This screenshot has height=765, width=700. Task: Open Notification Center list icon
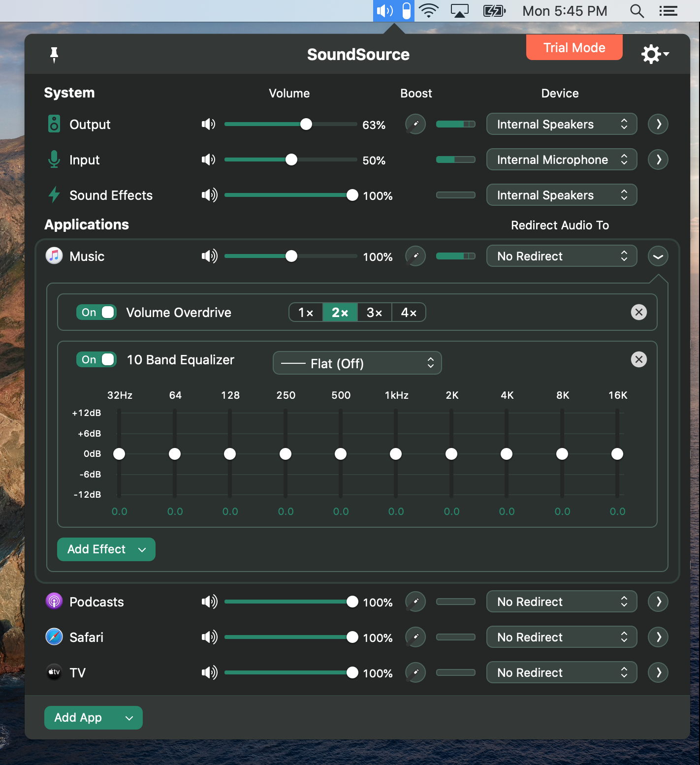click(668, 11)
